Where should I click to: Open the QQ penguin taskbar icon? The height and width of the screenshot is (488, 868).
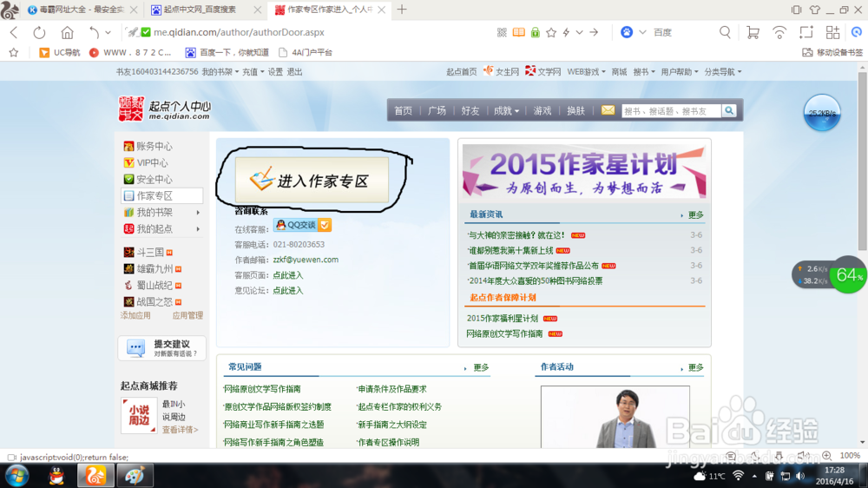[56, 476]
